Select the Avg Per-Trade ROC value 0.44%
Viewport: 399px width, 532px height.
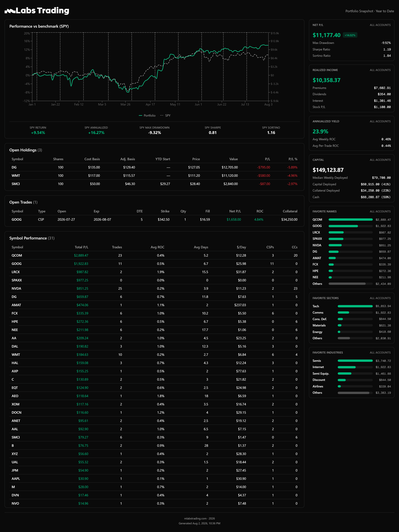[x=386, y=146]
